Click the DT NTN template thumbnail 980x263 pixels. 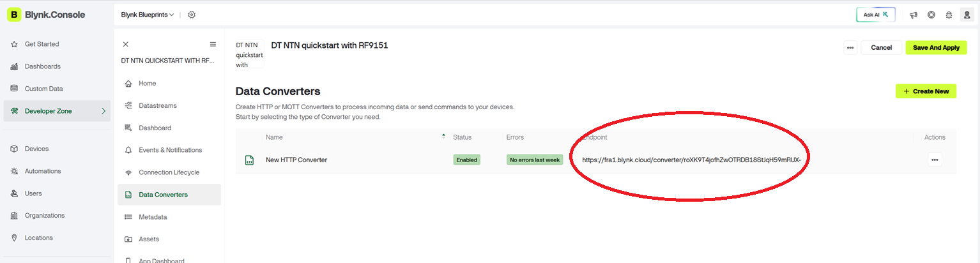249,54
